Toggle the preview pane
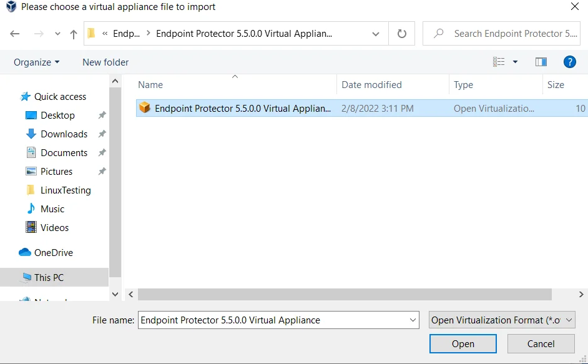588x364 pixels. coord(541,62)
